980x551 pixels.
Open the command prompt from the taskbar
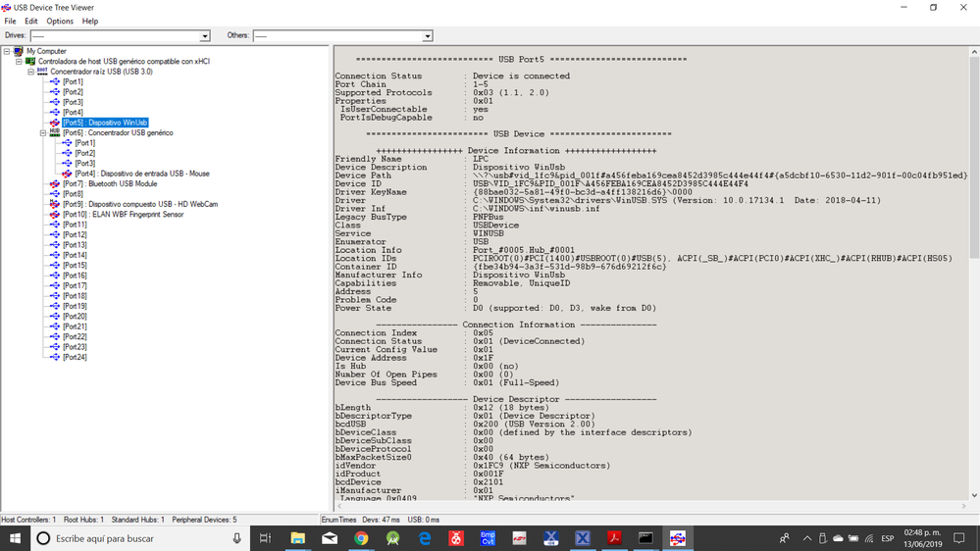pos(645,538)
